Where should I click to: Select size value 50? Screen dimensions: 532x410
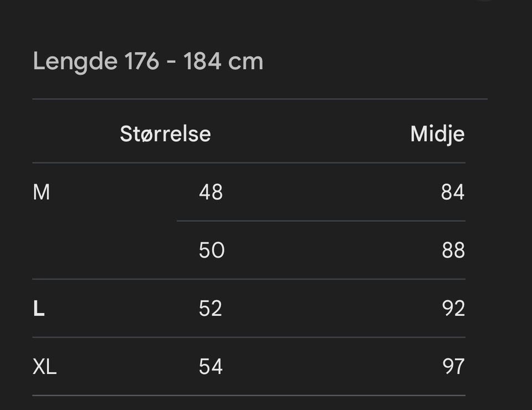click(212, 250)
